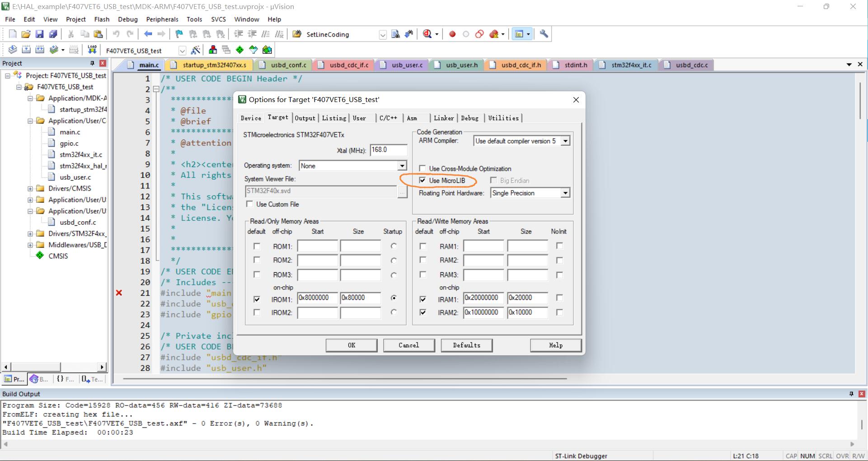Expand the Drivers/CMSIS folder
This screenshot has height=461, width=868.
pos(30,188)
